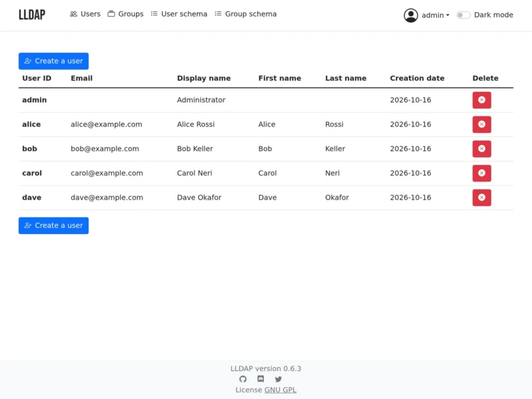Click the Last name column header
The width and height of the screenshot is (532, 399).
346,78
